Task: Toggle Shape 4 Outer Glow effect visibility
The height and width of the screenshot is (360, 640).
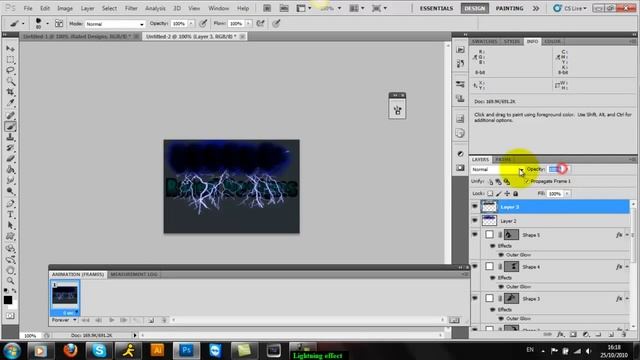Action: pyautogui.click(x=501, y=287)
